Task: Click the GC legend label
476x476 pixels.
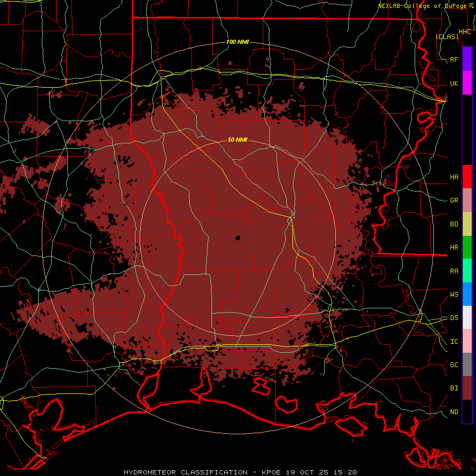Action: pos(454,364)
